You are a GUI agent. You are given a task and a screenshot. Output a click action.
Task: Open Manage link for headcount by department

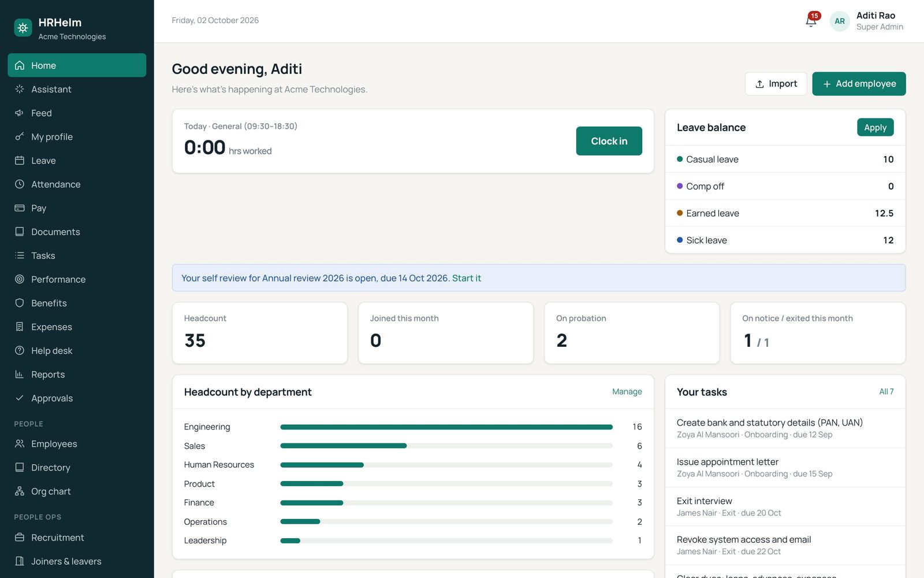pyautogui.click(x=627, y=391)
